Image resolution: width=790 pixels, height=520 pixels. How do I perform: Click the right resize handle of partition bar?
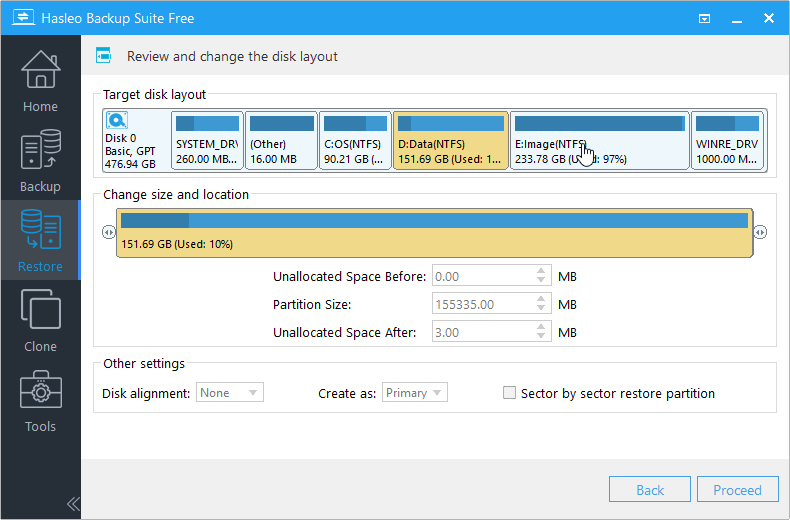(x=760, y=232)
